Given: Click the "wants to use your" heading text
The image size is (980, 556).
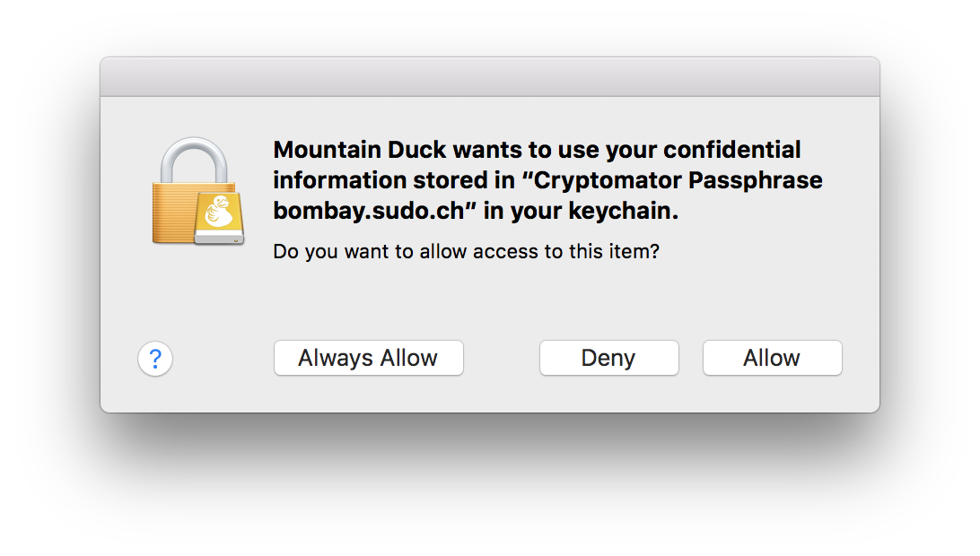Looking at the screenshot, I should click(555, 150).
